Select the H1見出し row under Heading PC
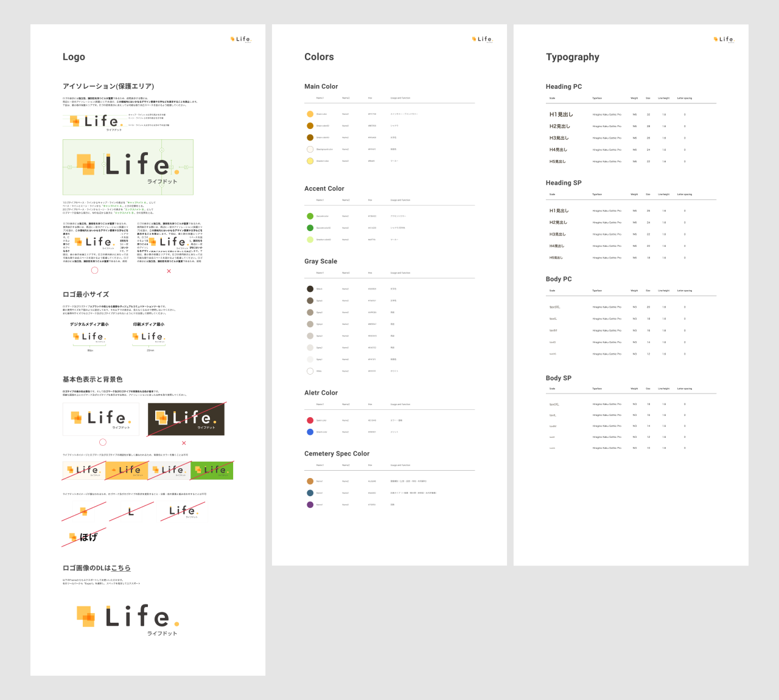The width and height of the screenshot is (779, 700). click(561, 114)
